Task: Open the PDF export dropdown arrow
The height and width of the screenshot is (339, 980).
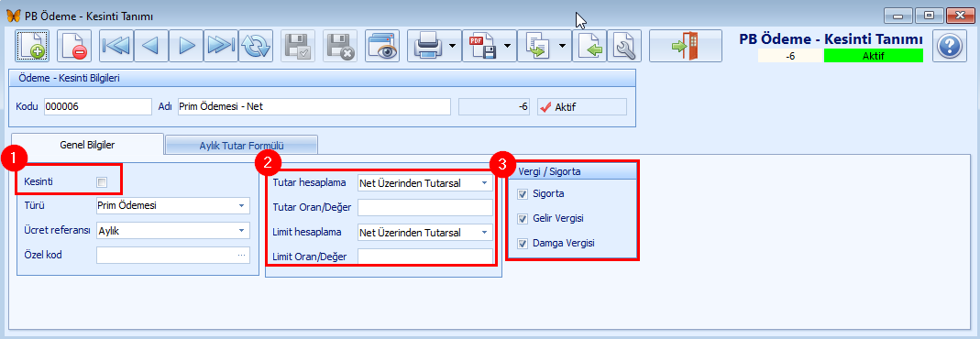Action: 508,46
